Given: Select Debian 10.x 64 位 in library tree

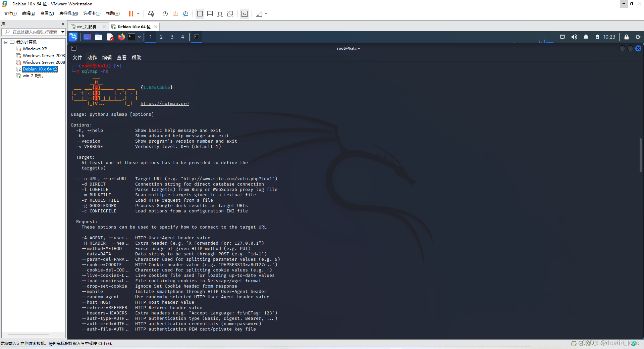Looking at the screenshot, I should pyautogui.click(x=40, y=69).
